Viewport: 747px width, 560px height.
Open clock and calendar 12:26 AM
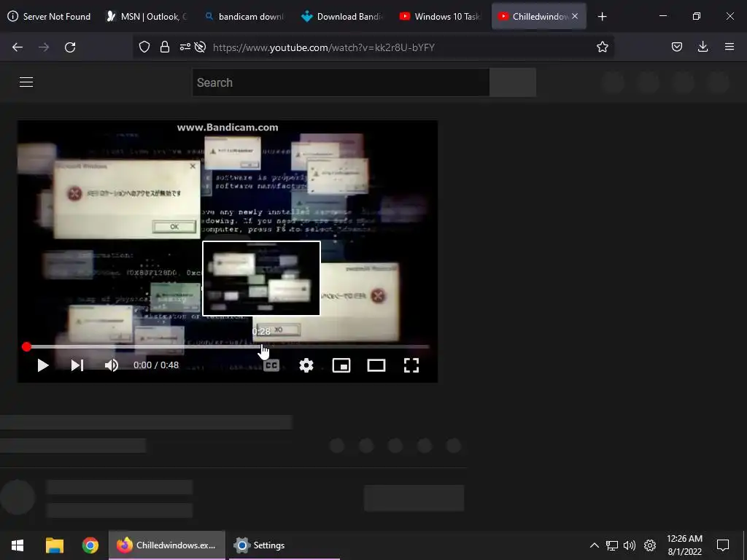pyautogui.click(x=684, y=545)
